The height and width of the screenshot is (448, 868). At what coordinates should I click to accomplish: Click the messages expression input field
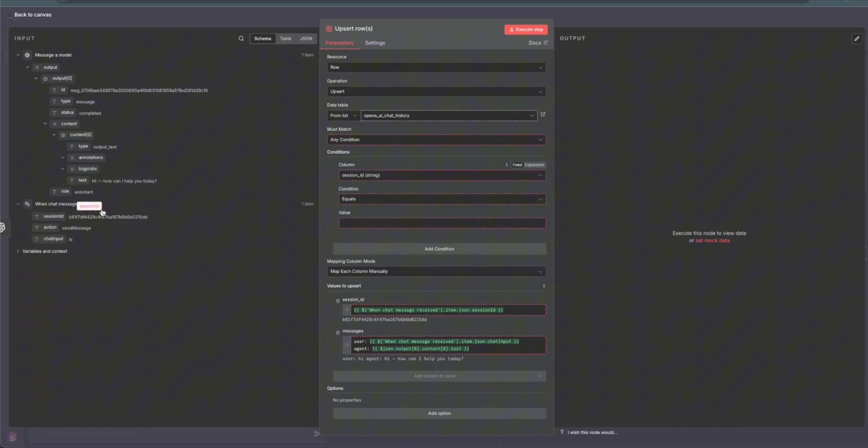tap(448, 345)
